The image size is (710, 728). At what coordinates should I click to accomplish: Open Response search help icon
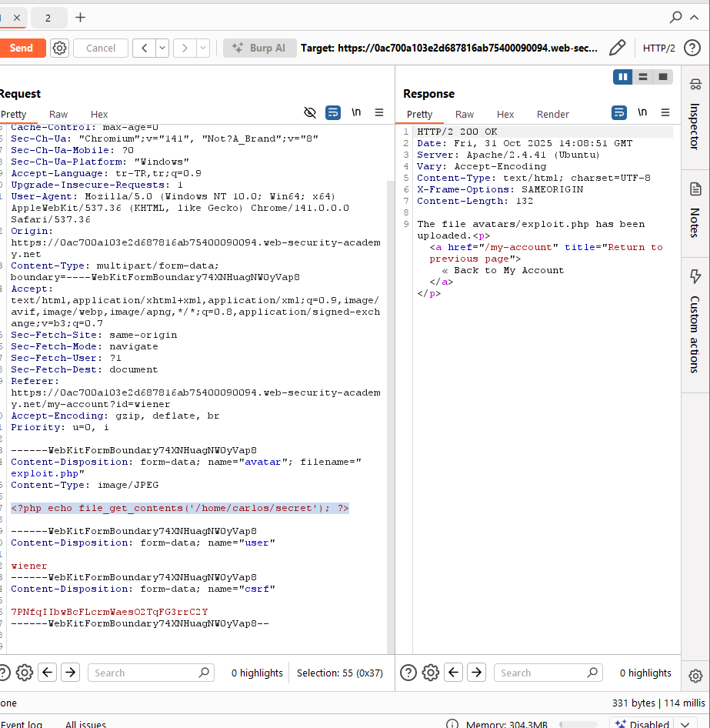408,673
